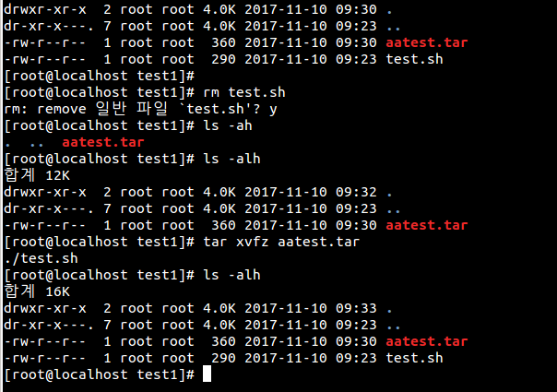Click test.sh filename in the top listing
This screenshot has height=392, width=557.
tap(415, 59)
